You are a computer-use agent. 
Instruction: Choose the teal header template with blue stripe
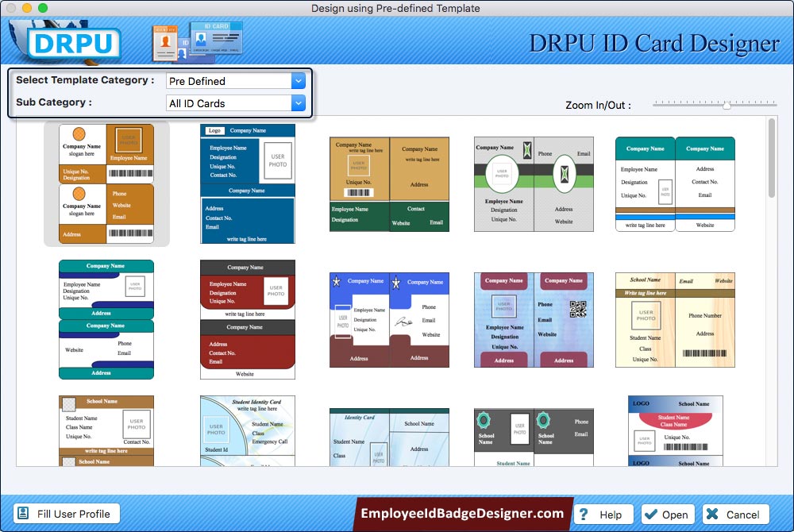675,184
